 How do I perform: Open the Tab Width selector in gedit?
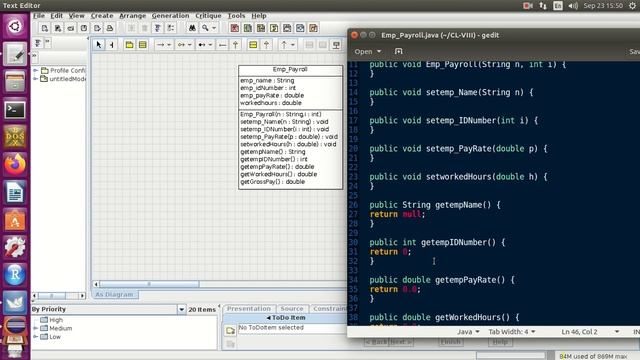point(512,332)
